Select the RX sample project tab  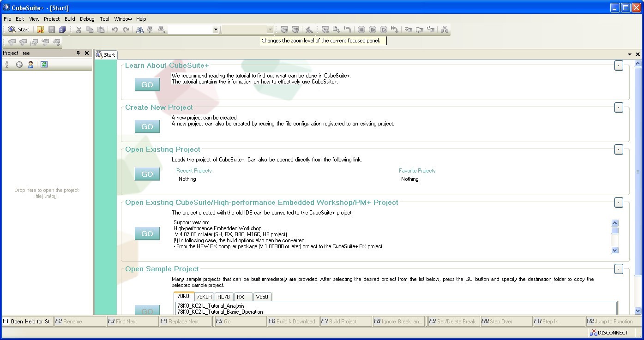click(x=243, y=297)
